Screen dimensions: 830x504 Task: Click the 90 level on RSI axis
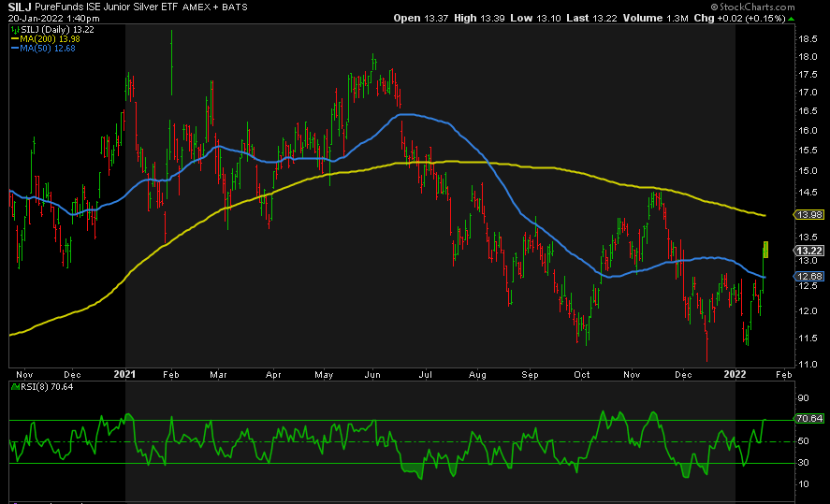pos(804,398)
